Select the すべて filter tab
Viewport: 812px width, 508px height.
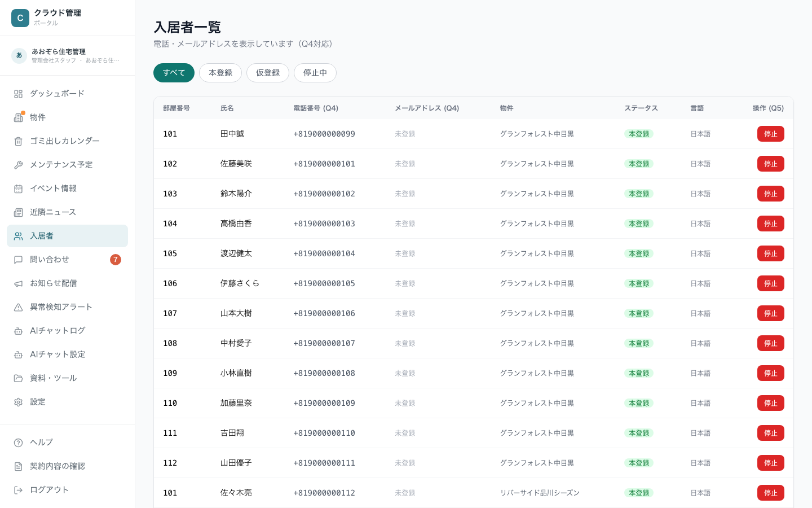tap(174, 73)
